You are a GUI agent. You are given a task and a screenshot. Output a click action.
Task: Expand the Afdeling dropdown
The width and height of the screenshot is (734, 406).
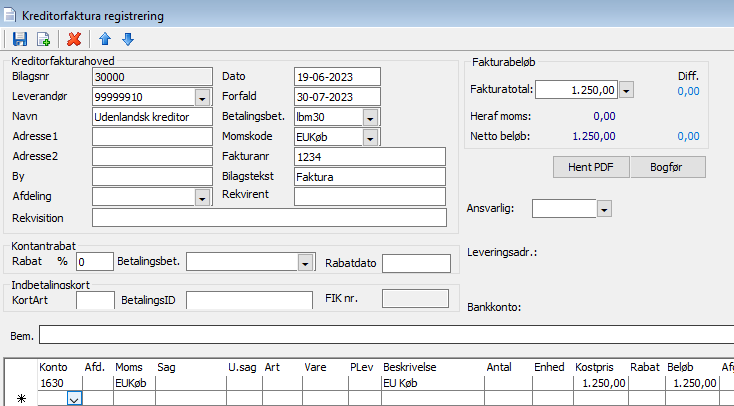(x=202, y=197)
